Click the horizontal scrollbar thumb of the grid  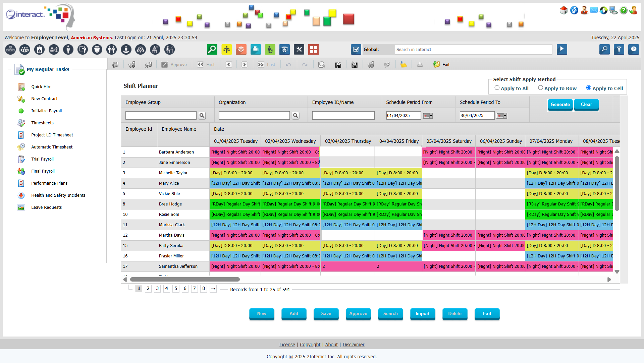point(185,280)
